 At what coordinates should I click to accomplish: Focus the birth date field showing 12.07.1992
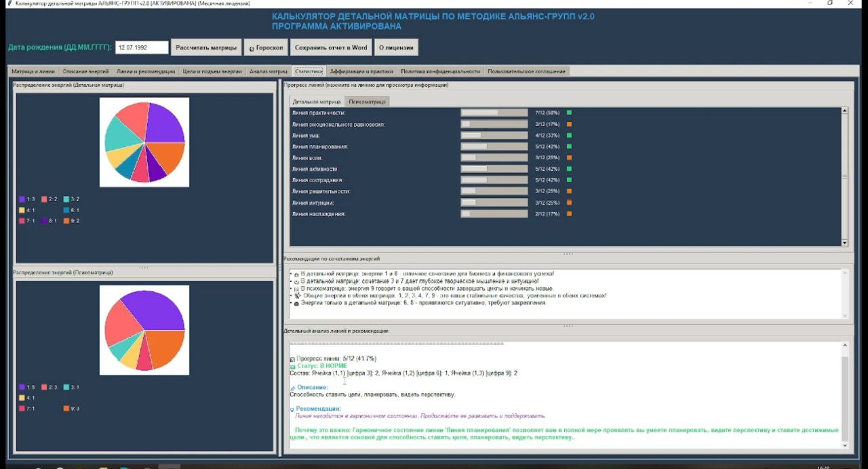click(142, 47)
